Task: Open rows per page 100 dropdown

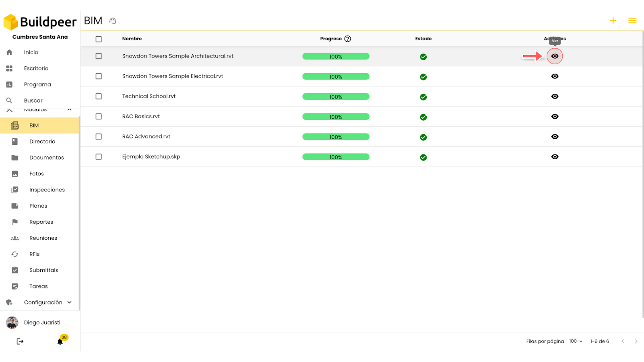Action: click(x=576, y=341)
